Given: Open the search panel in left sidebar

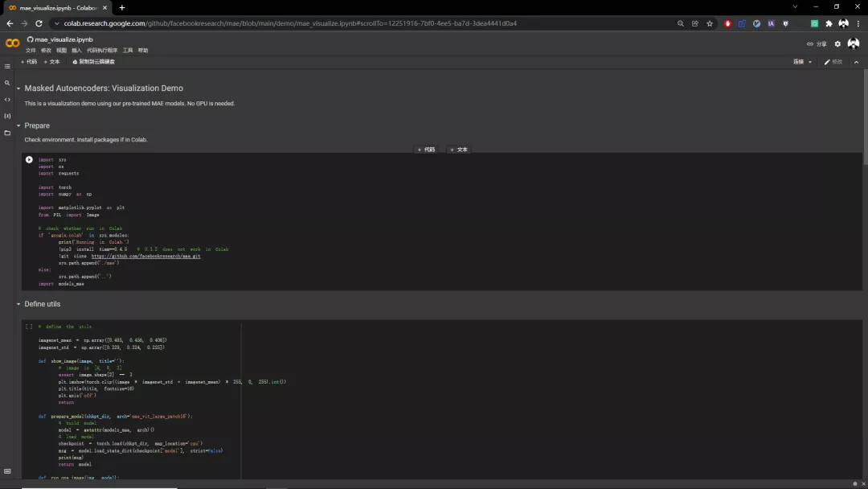Looking at the screenshot, I should click(x=7, y=83).
